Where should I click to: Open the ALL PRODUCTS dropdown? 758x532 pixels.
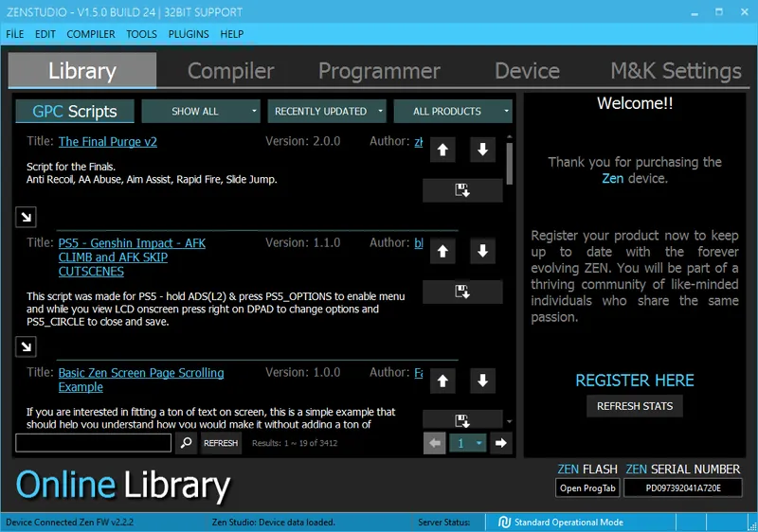click(453, 112)
